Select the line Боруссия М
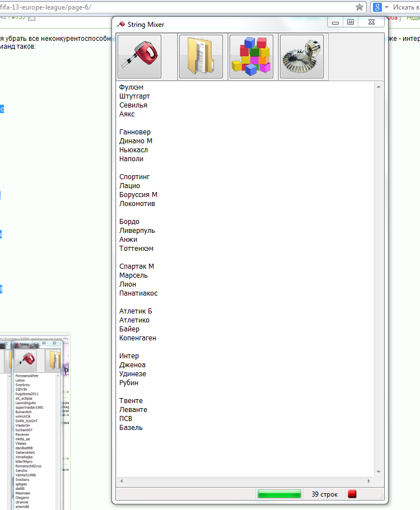Image resolution: width=420 pixels, height=510 pixels. click(x=138, y=194)
